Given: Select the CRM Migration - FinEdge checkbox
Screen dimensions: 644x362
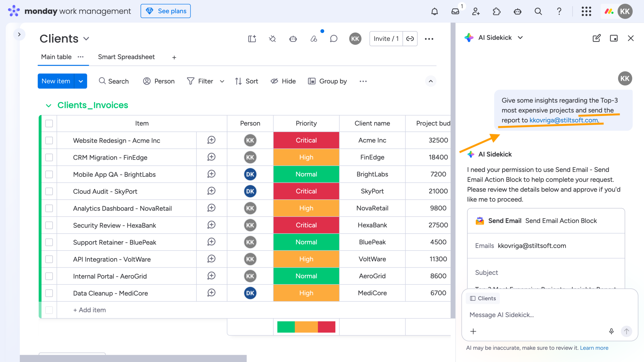Looking at the screenshot, I should pyautogui.click(x=49, y=157).
